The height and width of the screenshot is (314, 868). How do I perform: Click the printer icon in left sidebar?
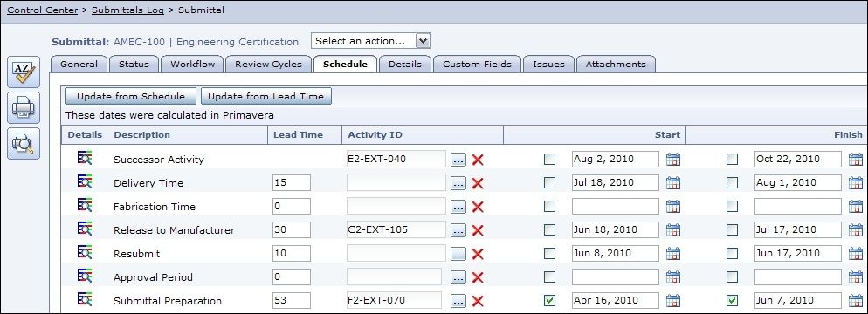tap(24, 107)
